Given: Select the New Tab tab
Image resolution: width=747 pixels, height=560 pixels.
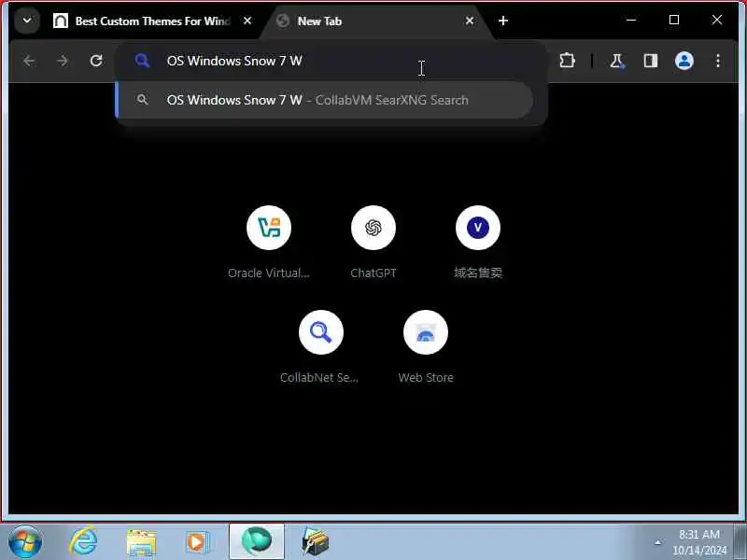Looking at the screenshot, I should point(375,21).
